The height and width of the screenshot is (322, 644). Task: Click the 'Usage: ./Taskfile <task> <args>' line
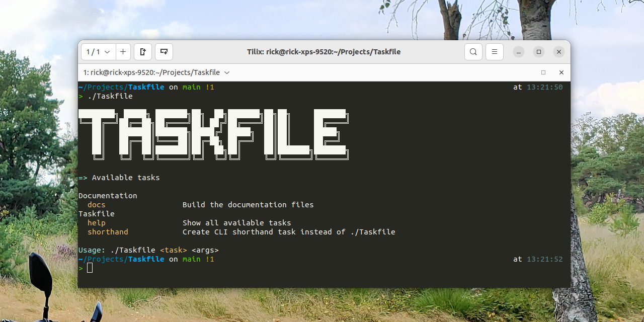coord(148,250)
